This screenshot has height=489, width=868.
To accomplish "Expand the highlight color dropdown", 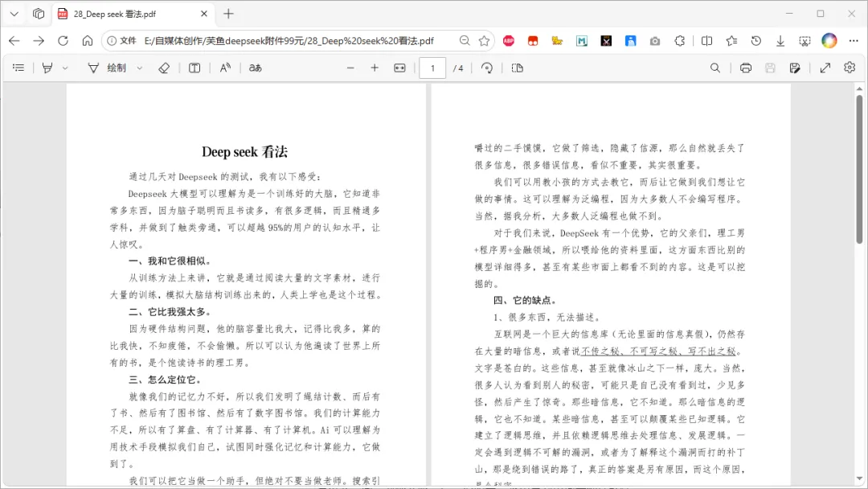I will [65, 68].
